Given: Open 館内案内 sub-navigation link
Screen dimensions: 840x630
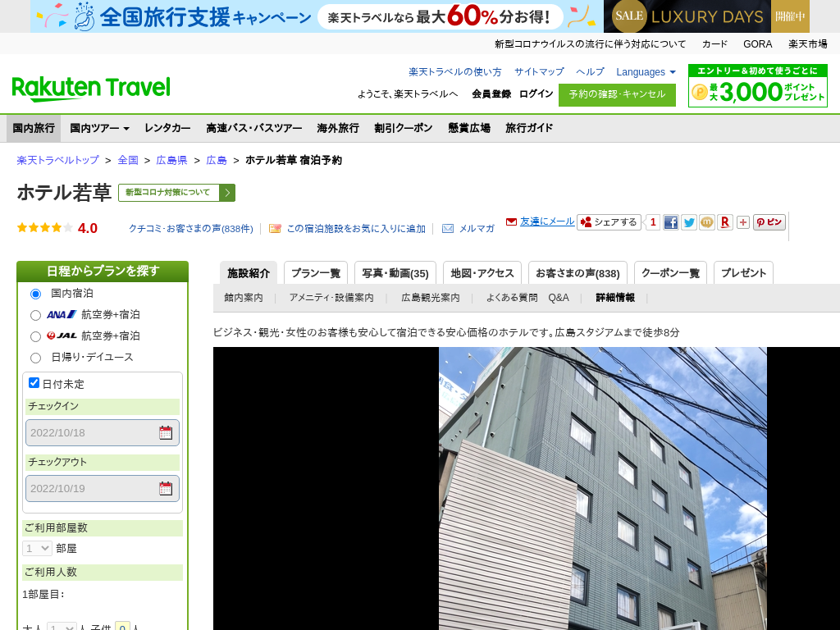Looking at the screenshot, I should (244, 298).
